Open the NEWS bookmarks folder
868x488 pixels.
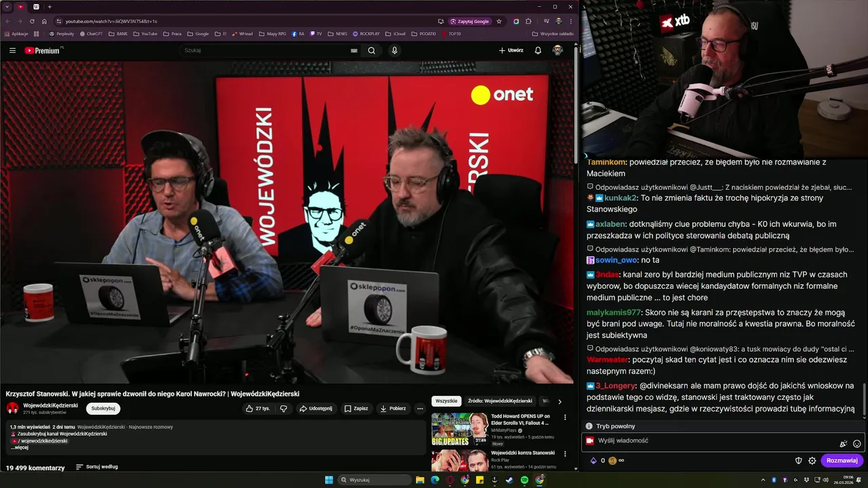338,33
